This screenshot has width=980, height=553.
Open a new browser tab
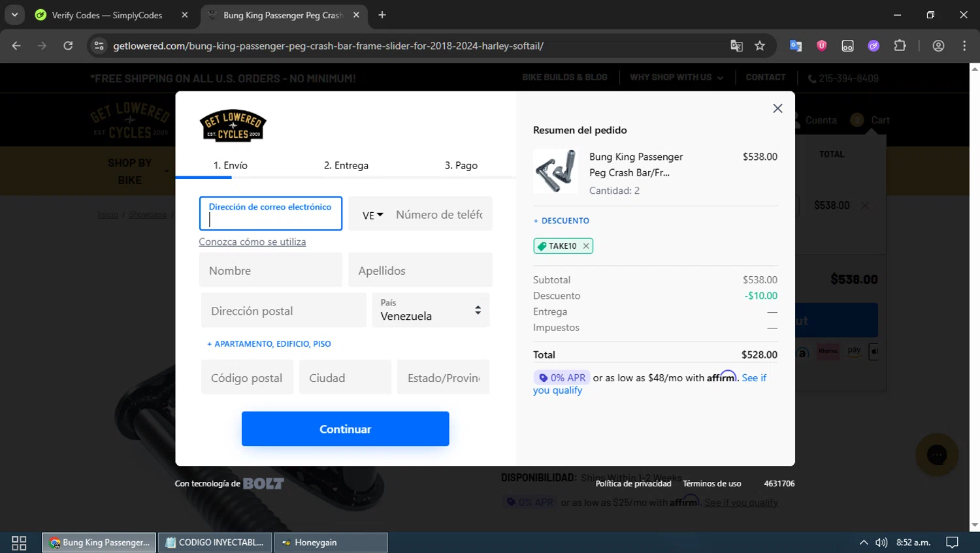382,15
